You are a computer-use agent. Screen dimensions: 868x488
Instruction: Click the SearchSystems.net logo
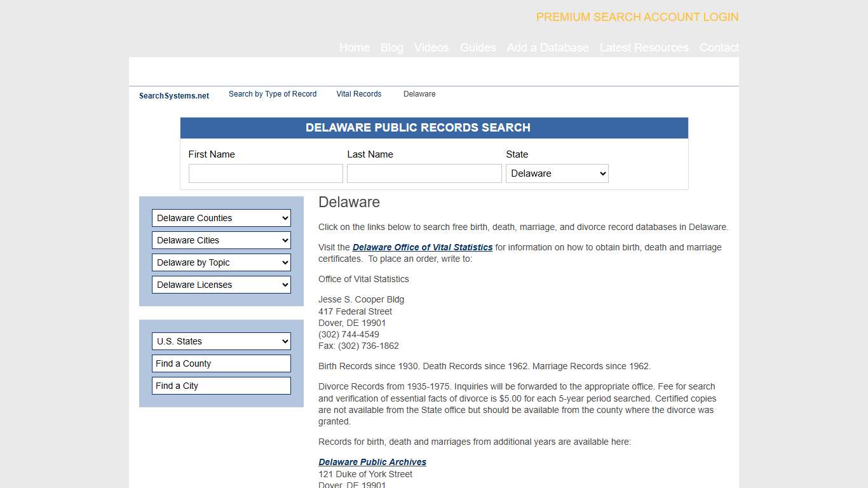[x=173, y=95]
